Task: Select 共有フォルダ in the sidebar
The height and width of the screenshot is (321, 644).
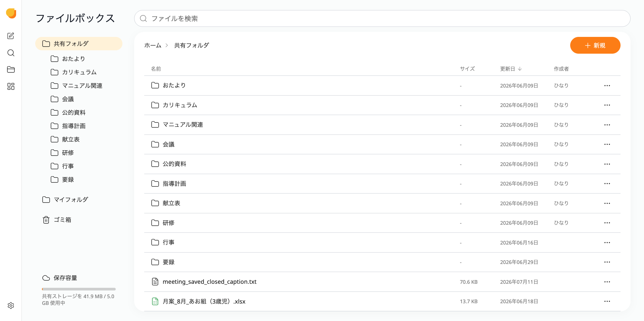Action: click(79, 44)
